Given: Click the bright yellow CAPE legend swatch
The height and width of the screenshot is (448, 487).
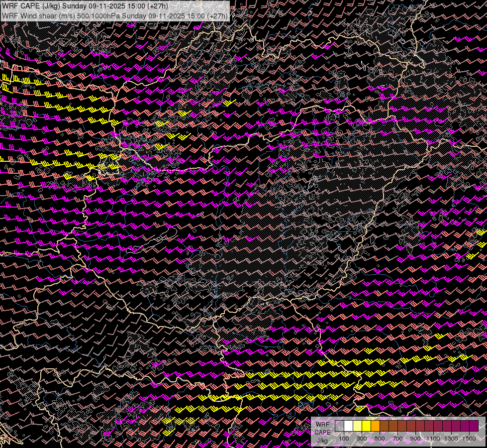Looking at the screenshot, I should point(367,426).
